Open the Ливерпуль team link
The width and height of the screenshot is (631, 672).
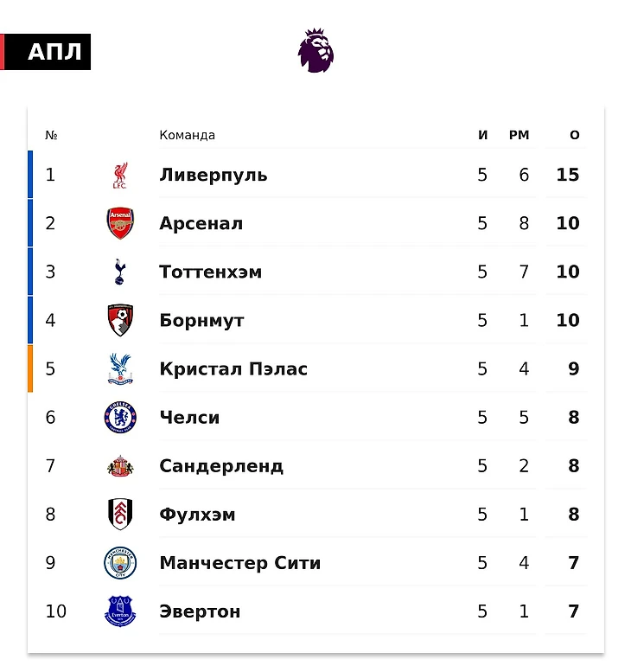pos(214,175)
